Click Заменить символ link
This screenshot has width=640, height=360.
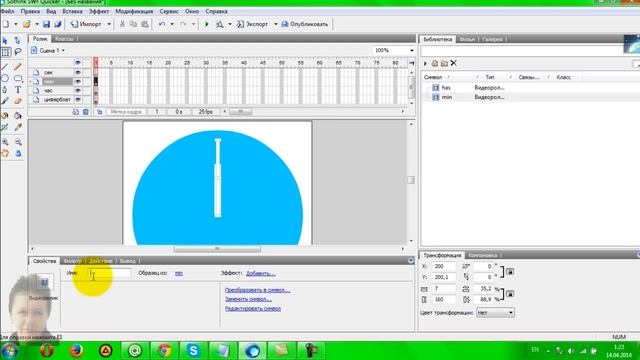(248, 299)
